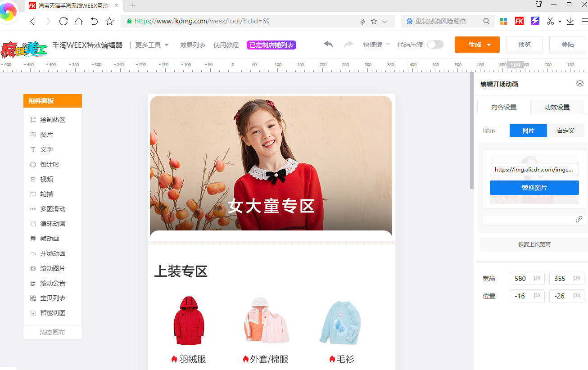Click the 图片 image component icon
This screenshot has height=370, width=588.
33,135
